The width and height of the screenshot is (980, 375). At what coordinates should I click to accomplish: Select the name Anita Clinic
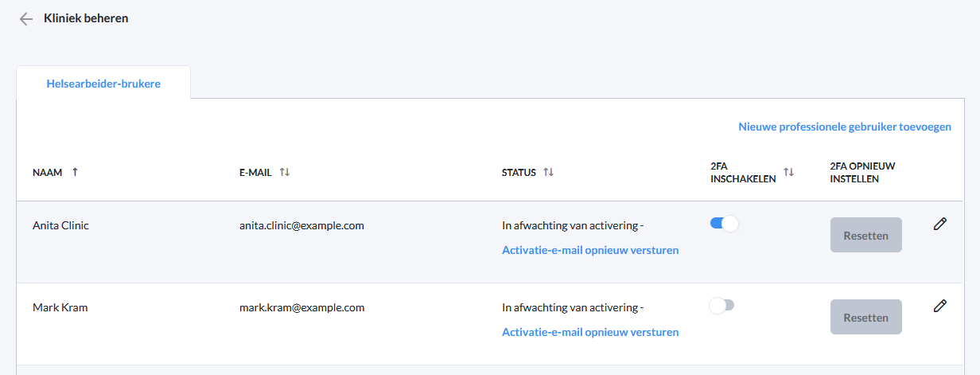point(60,225)
